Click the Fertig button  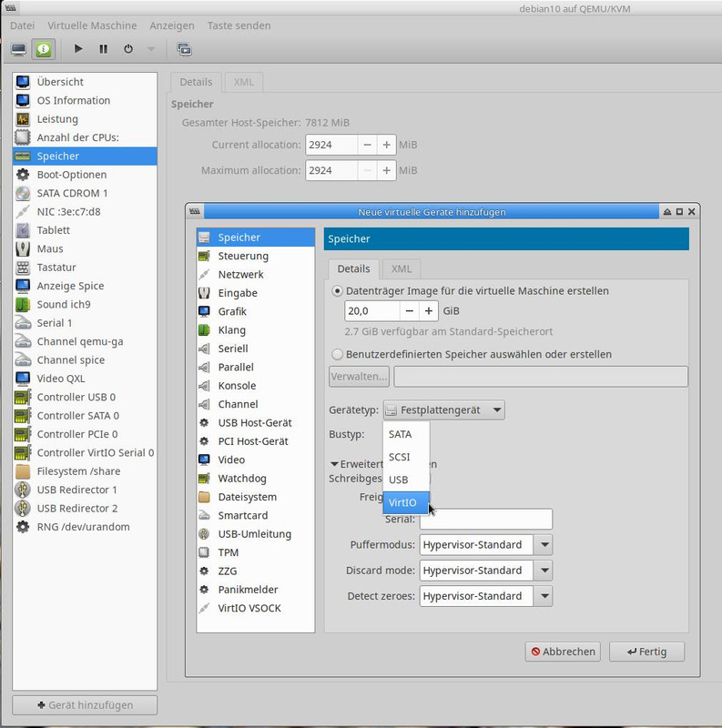click(x=646, y=652)
